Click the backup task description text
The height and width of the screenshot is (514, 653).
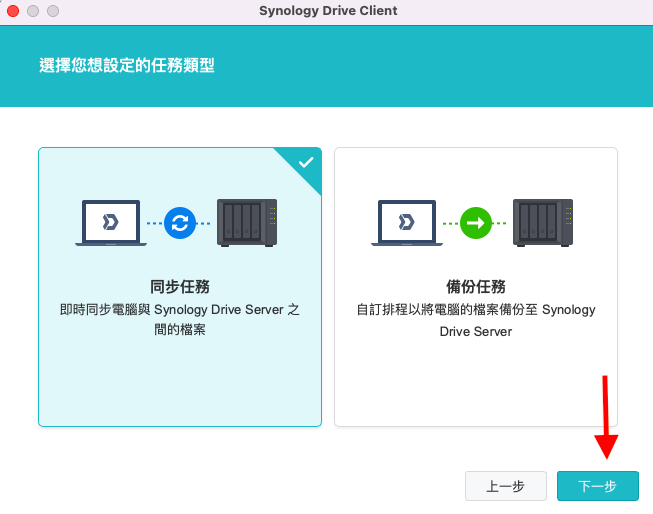pos(476,320)
